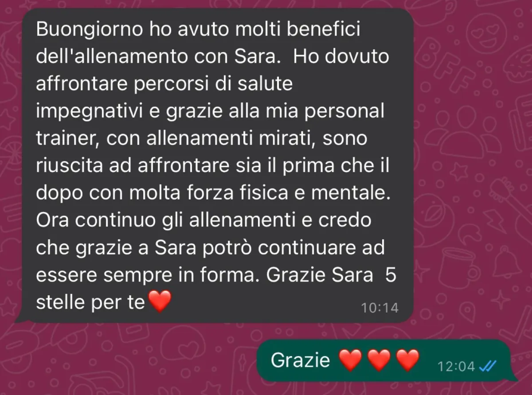Tap the red heart after 'stelle per te'
Image resolution: width=532 pixels, height=395 pixels.
click(159, 302)
